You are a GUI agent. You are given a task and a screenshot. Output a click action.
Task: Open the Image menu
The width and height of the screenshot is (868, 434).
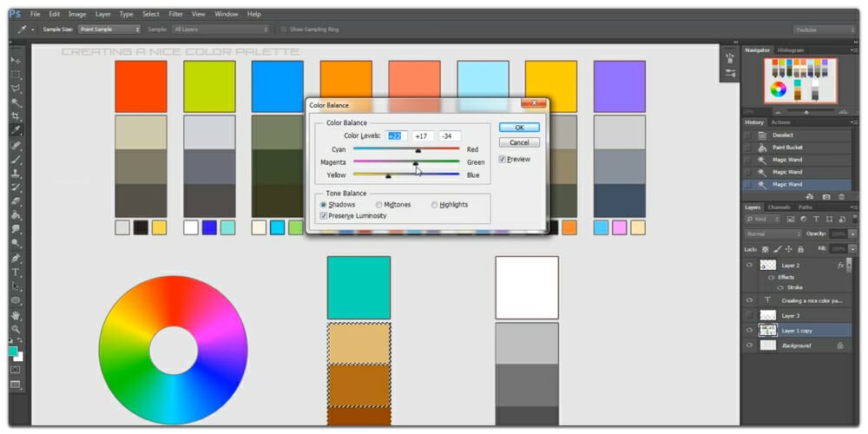tap(77, 14)
